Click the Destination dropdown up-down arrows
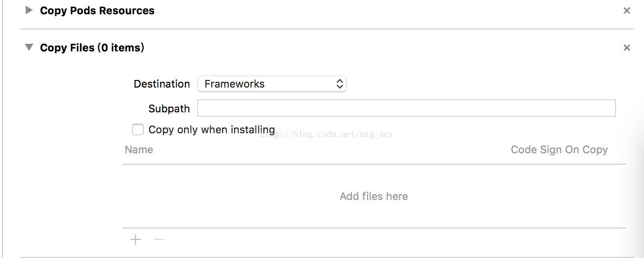This screenshot has height=258, width=644. click(x=340, y=84)
